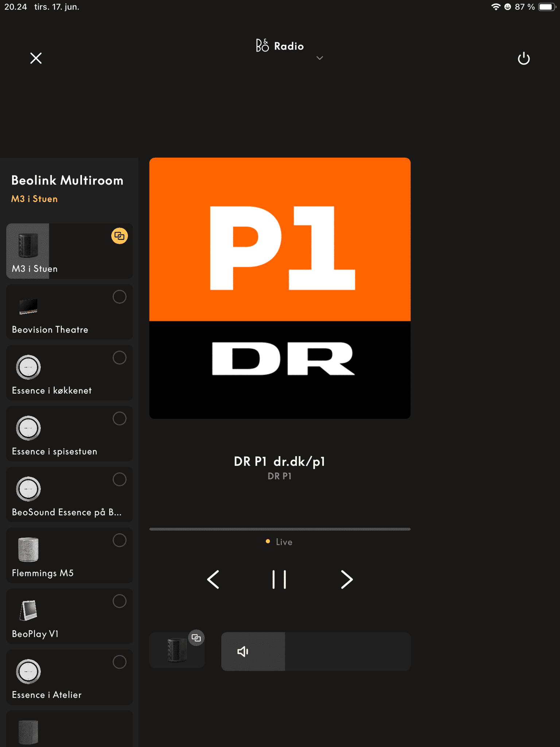The image size is (560, 747).
Task: Tap the link badge on bottom speaker button
Action: [x=196, y=638]
